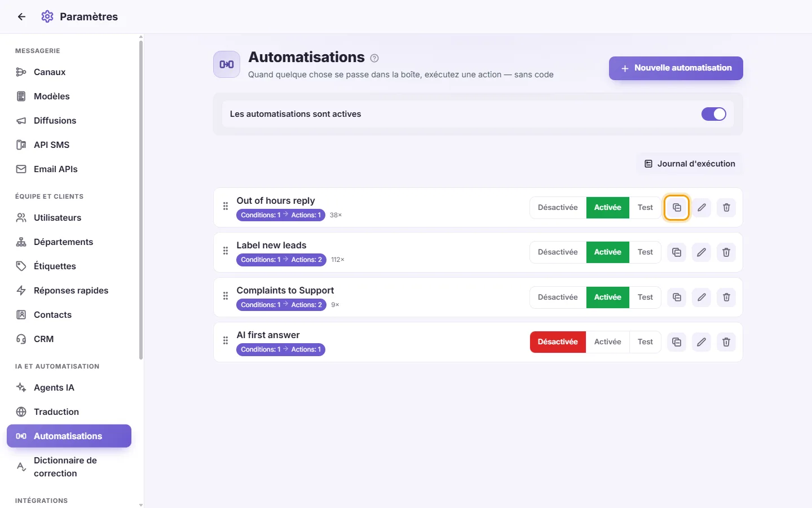
Task: Click drag handle of Complaints to Support
Action: (x=226, y=296)
